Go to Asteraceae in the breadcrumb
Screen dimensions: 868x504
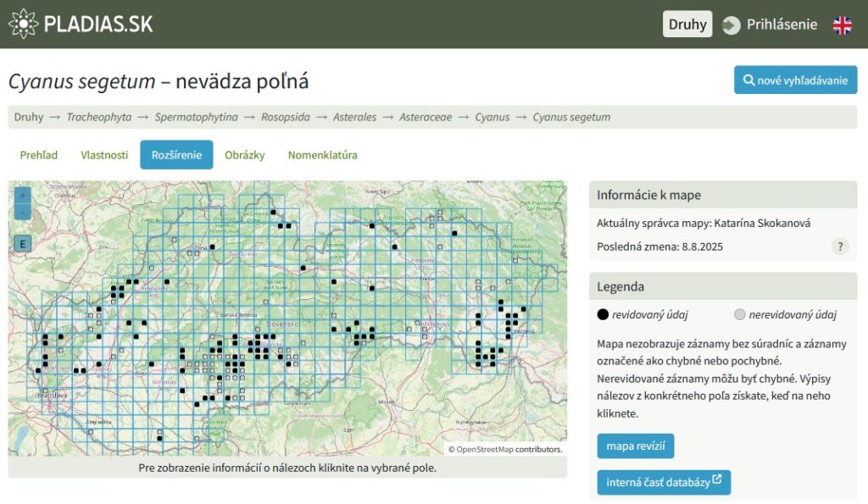[426, 117]
